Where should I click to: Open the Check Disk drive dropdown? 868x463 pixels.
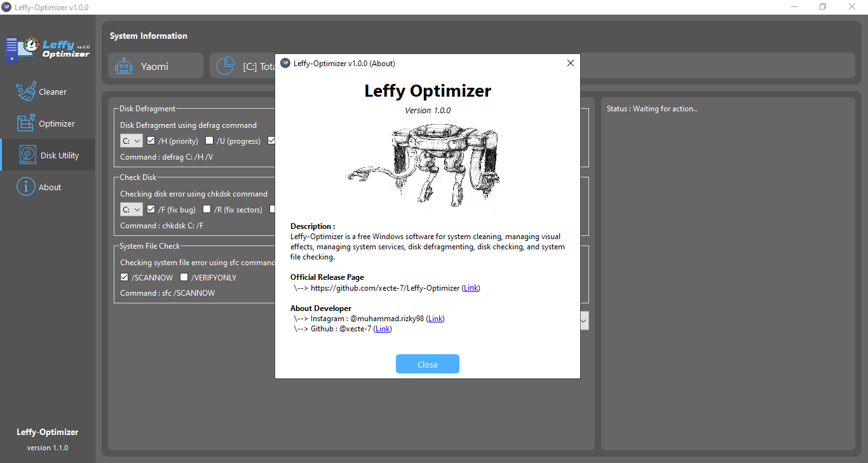pyautogui.click(x=132, y=209)
